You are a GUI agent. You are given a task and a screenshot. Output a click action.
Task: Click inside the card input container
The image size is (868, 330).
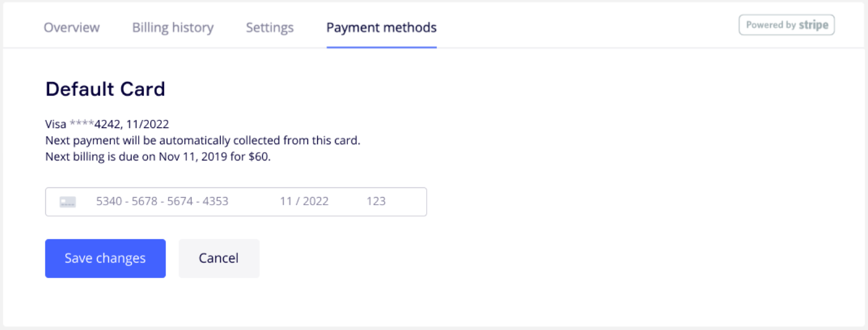click(x=236, y=201)
